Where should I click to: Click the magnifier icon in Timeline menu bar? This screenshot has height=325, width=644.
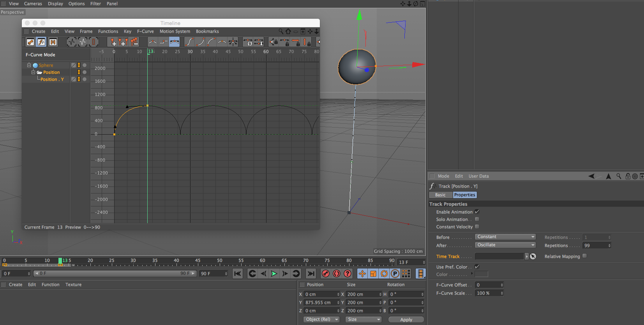click(x=281, y=31)
